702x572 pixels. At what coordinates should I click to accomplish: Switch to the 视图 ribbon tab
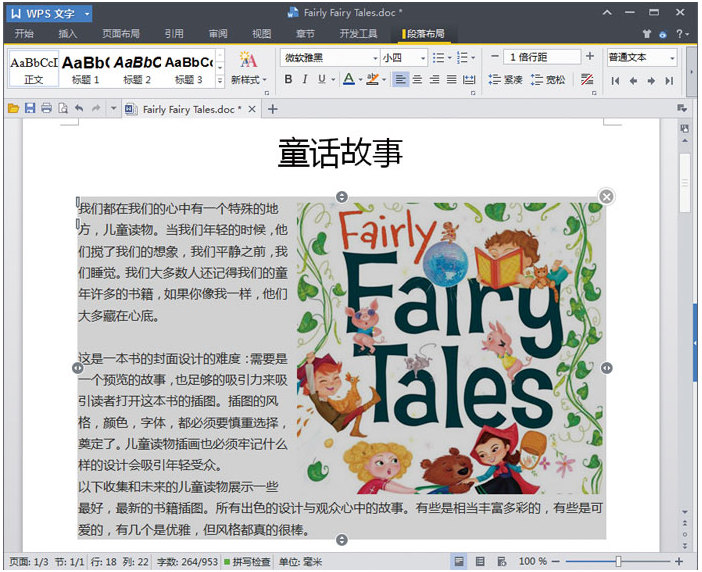coord(261,34)
